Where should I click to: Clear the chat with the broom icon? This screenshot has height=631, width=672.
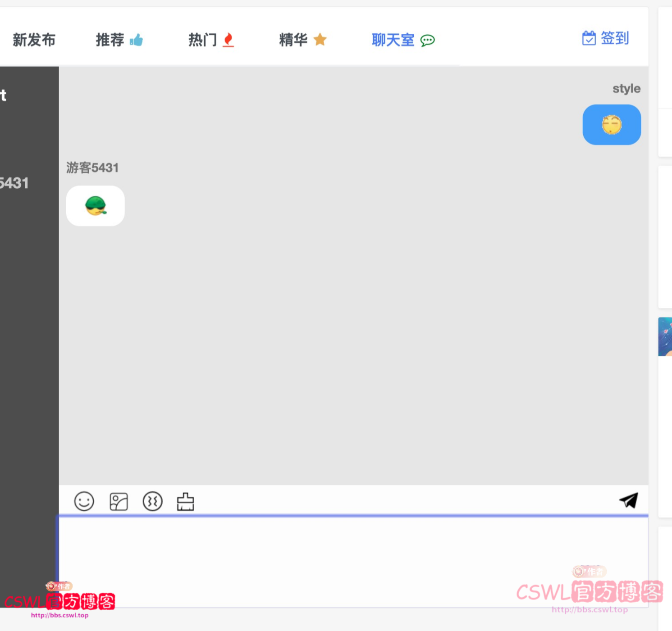coord(186,501)
